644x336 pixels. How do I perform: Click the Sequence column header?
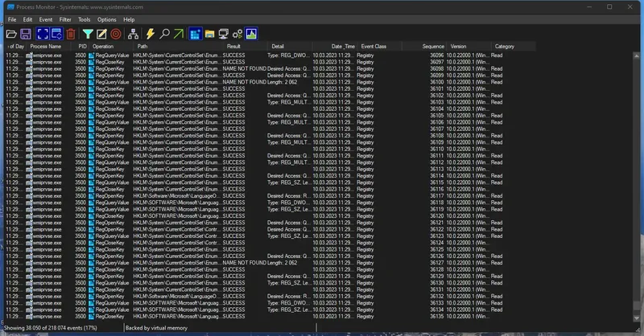click(x=424, y=47)
